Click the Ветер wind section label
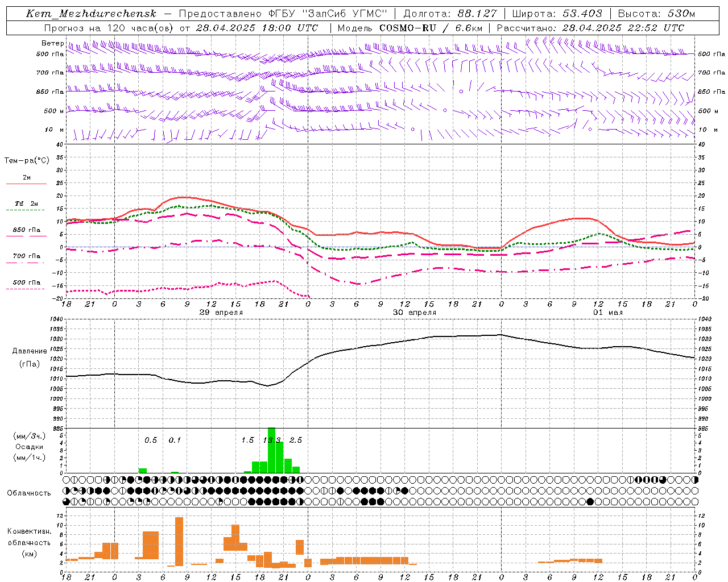 pyautogui.click(x=52, y=43)
